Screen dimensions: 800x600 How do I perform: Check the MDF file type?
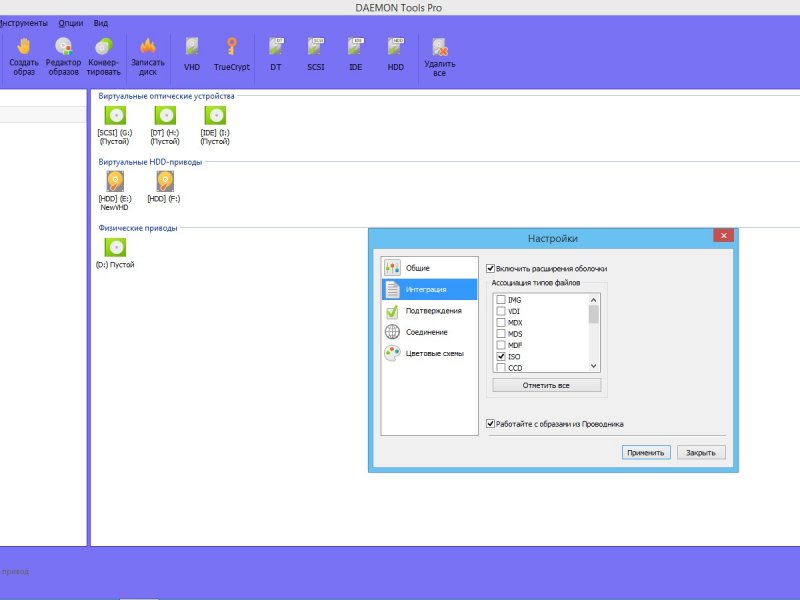coord(501,345)
